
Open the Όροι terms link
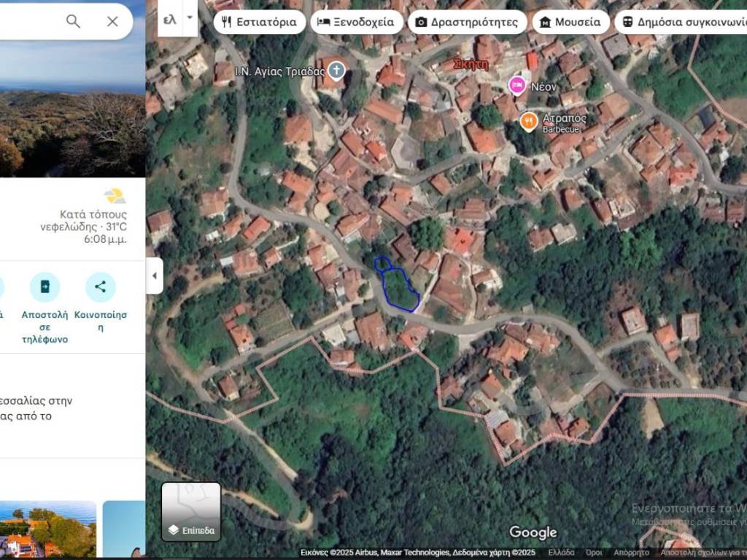pyautogui.click(x=594, y=553)
